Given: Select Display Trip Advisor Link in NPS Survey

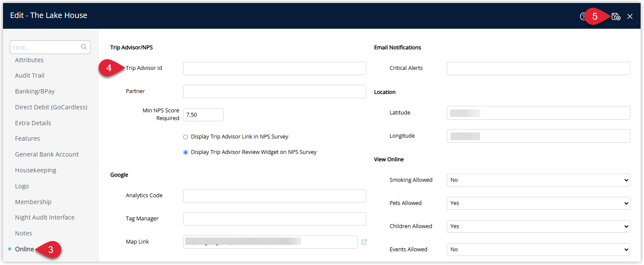Looking at the screenshot, I should (186, 137).
